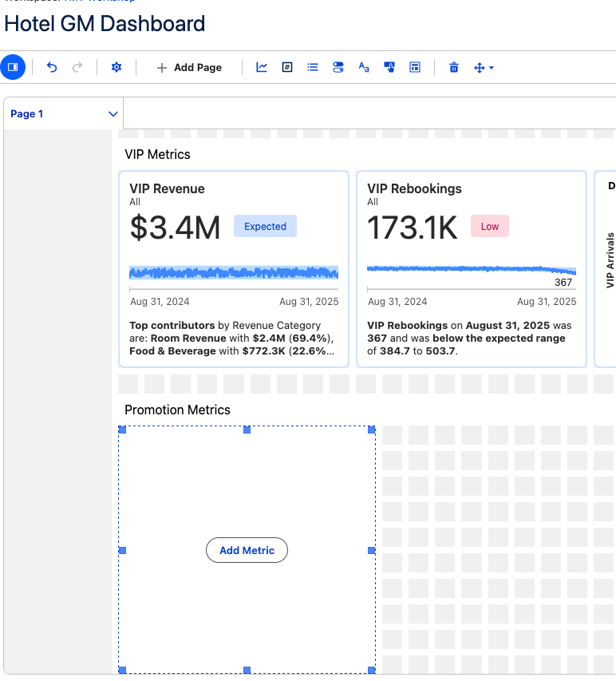Insert a container layout widget
616x681 pixels.
[415, 68]
